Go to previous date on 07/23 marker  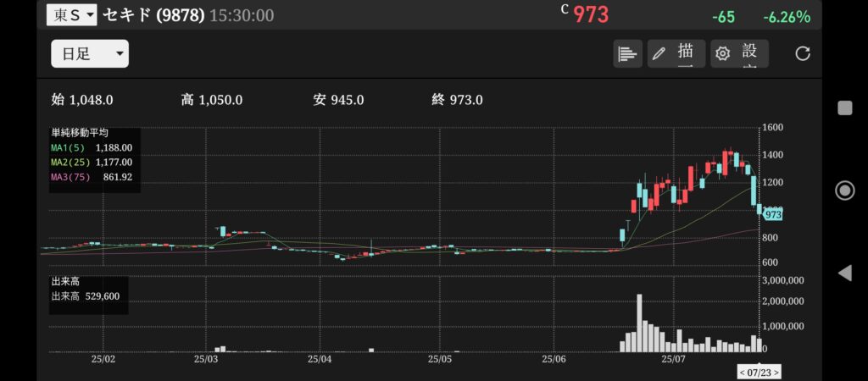[x=743, y=373]
